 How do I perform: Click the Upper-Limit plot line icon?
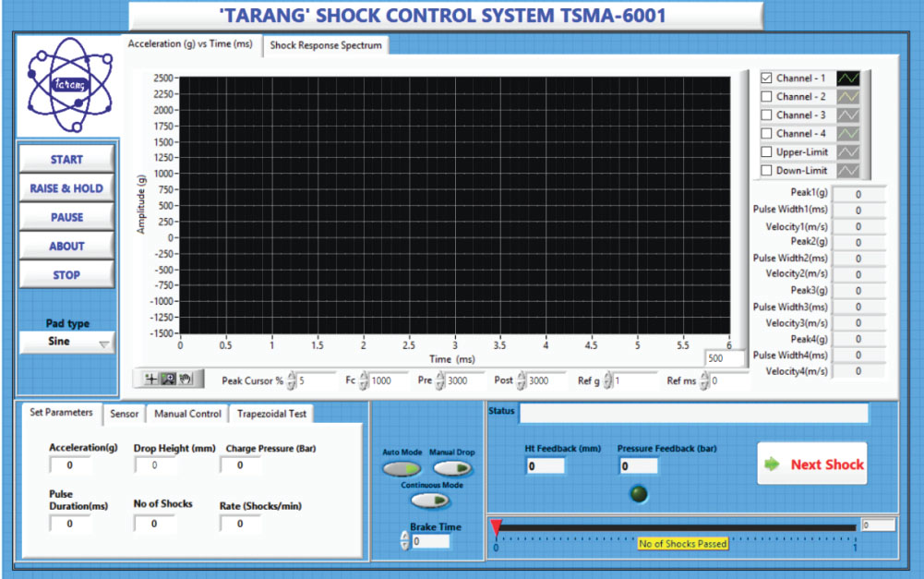848,152
